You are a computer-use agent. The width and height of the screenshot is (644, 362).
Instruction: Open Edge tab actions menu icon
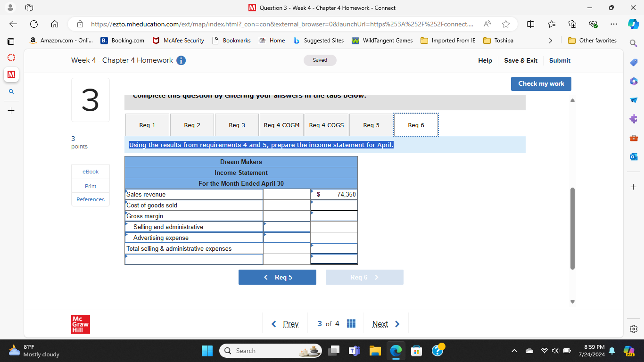coord(29,8)
